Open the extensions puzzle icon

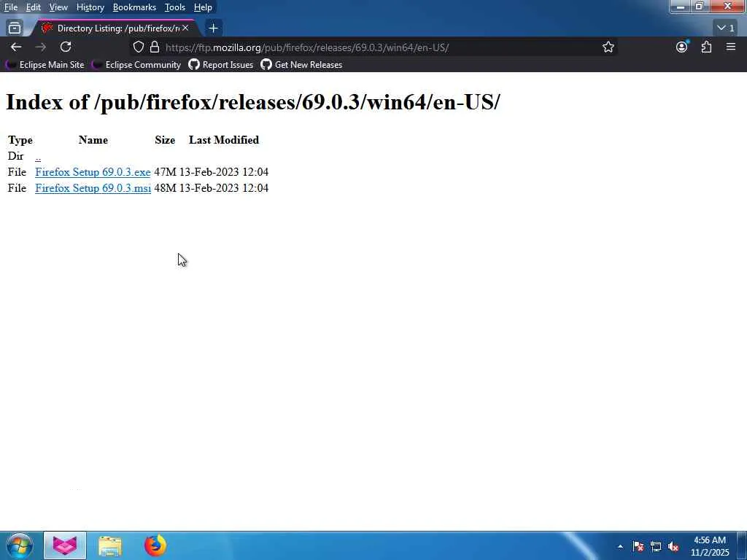click(x=706, y=47)
